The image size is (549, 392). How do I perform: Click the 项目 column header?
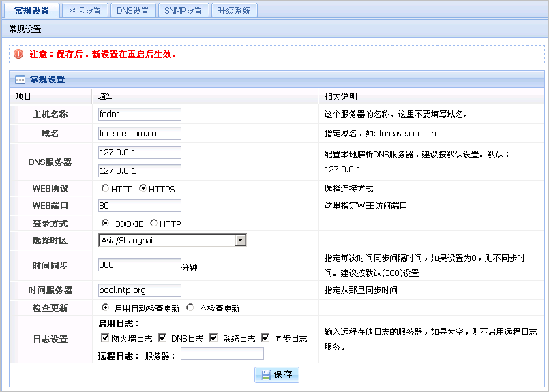click(23, 97)
